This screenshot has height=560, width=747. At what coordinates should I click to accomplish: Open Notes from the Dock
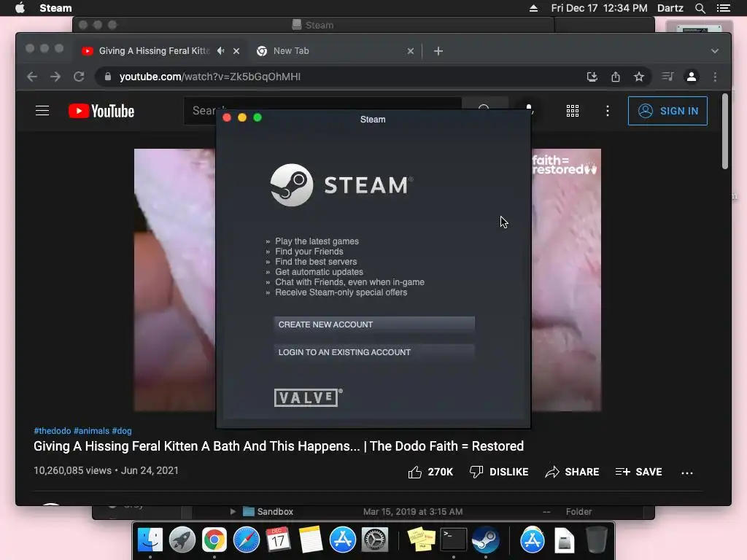[311, 540]
